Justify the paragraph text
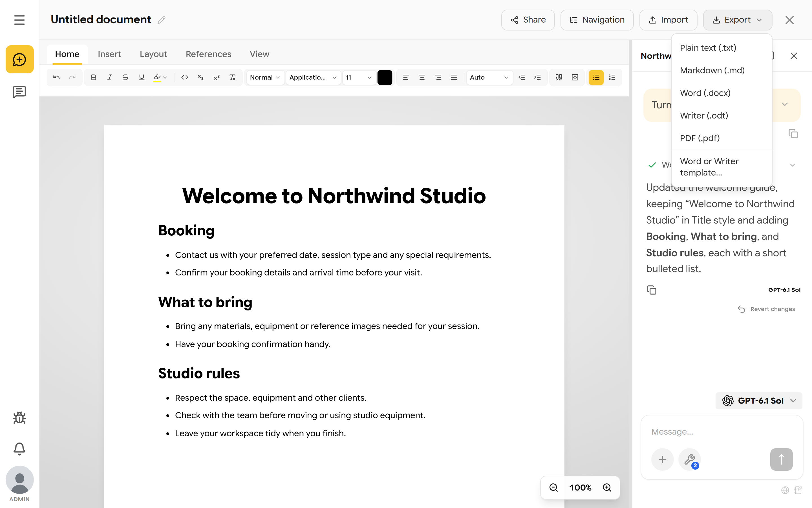Image resolution: width=812 pixels, height=508 pixels. (454, 77)
